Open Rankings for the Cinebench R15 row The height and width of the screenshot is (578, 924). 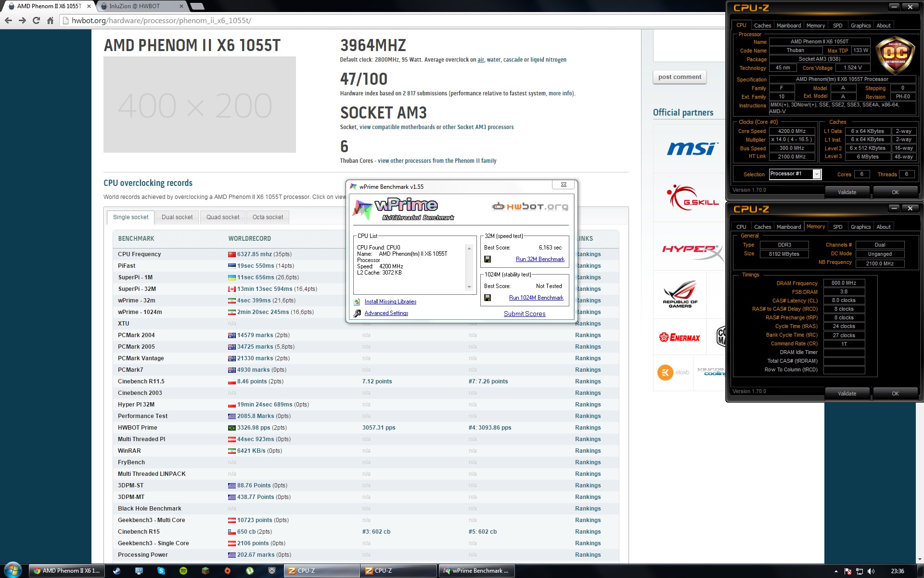(588, 532)
